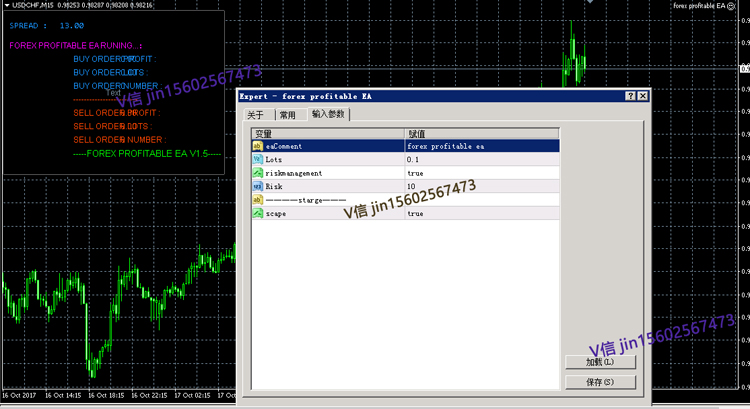Edit the scape value true
The width and height of the screenshot is (750, 409).
pos(482,213)
